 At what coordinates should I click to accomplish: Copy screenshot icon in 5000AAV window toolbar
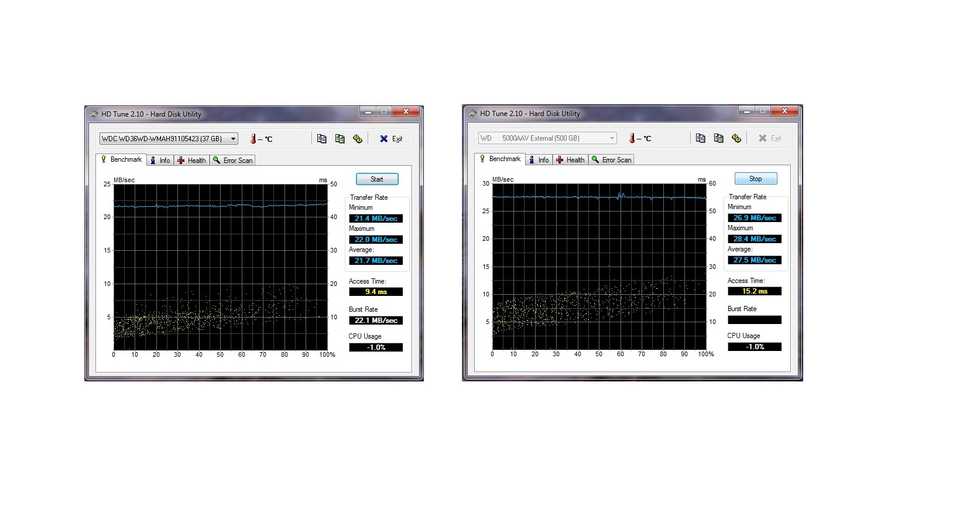[719, 138]
